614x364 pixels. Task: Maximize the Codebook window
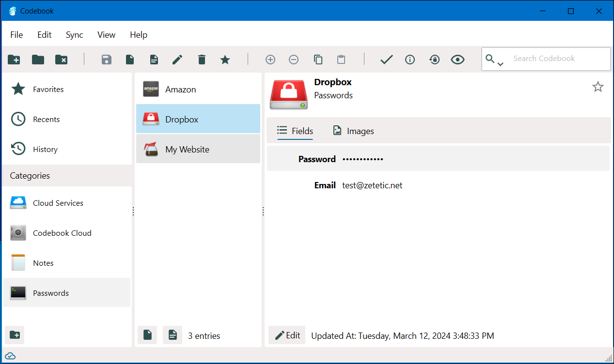571,11
